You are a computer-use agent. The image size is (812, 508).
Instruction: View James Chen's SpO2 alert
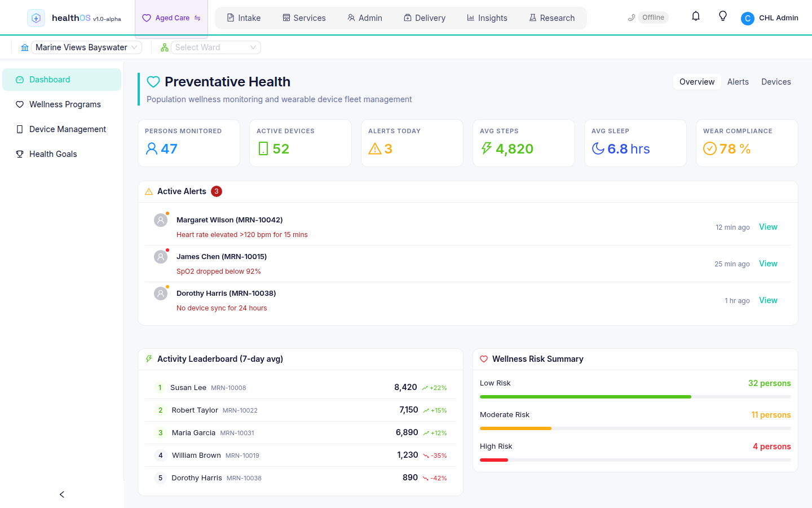tap(768, 264)
